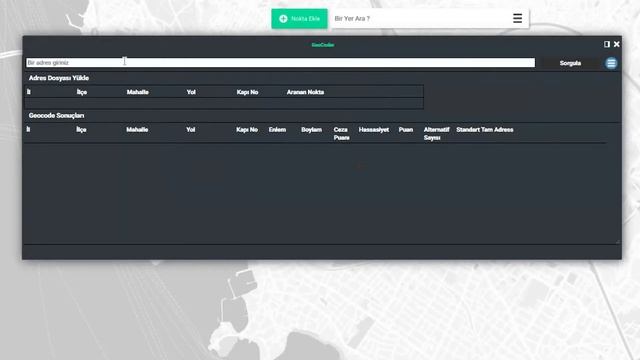The width and height of the screenshot is (640, 360).
Task: Open the hamburger menu beside search box
Action: [x=517, y=18]
